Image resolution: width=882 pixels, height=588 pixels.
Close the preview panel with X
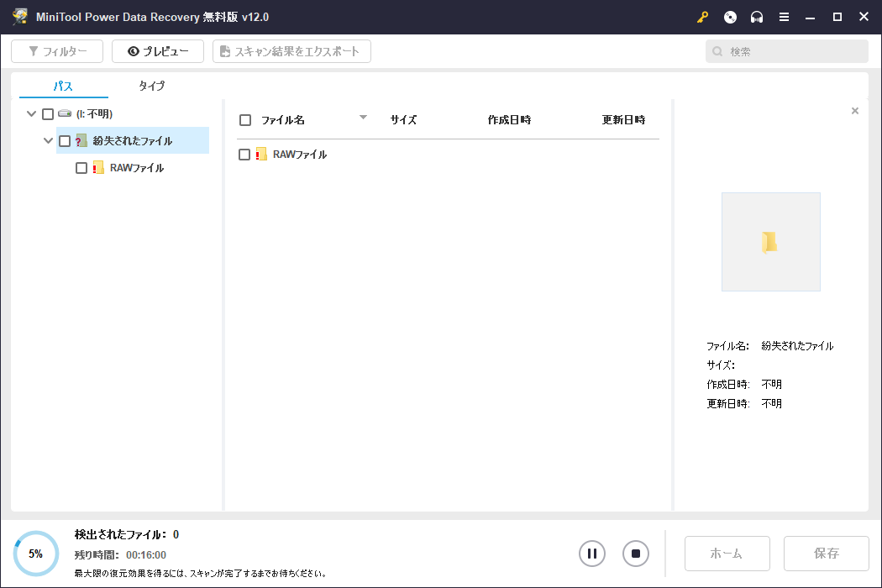(855, 111)
